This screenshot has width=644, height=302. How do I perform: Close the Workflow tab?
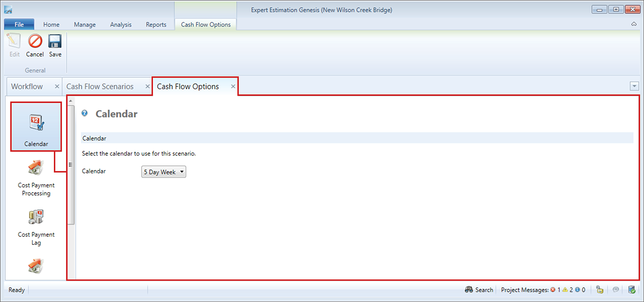pyautogui.click(x=57, y=87)
